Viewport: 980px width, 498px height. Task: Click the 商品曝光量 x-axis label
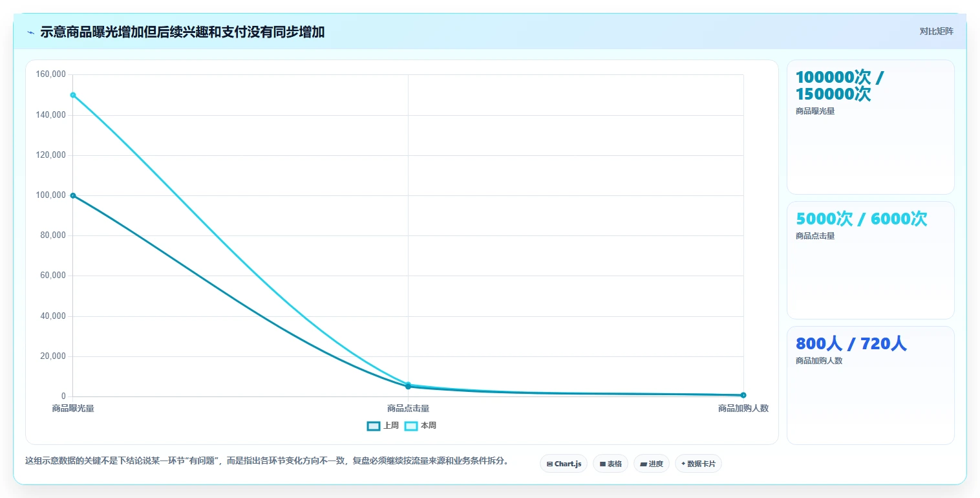pyautogui.click(x=73, y=408)
